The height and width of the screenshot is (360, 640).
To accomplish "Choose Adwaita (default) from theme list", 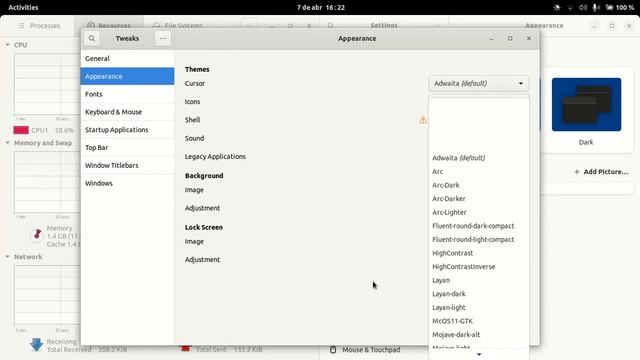I will pos(479,158).
